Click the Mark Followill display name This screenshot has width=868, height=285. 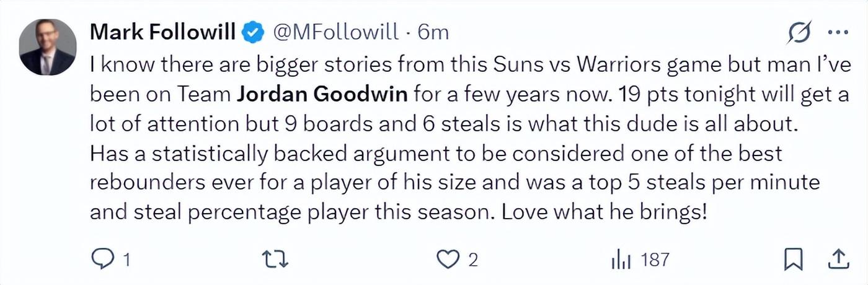click(x=163, y=32)
